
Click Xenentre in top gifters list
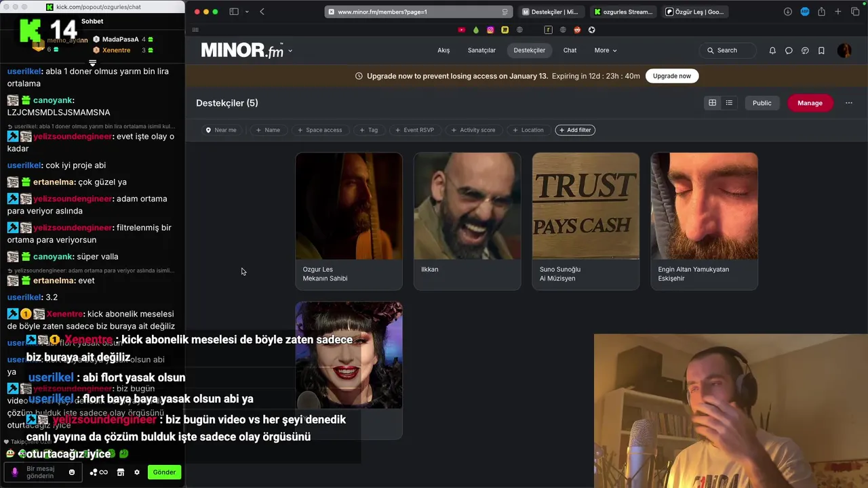click(116, 50)
